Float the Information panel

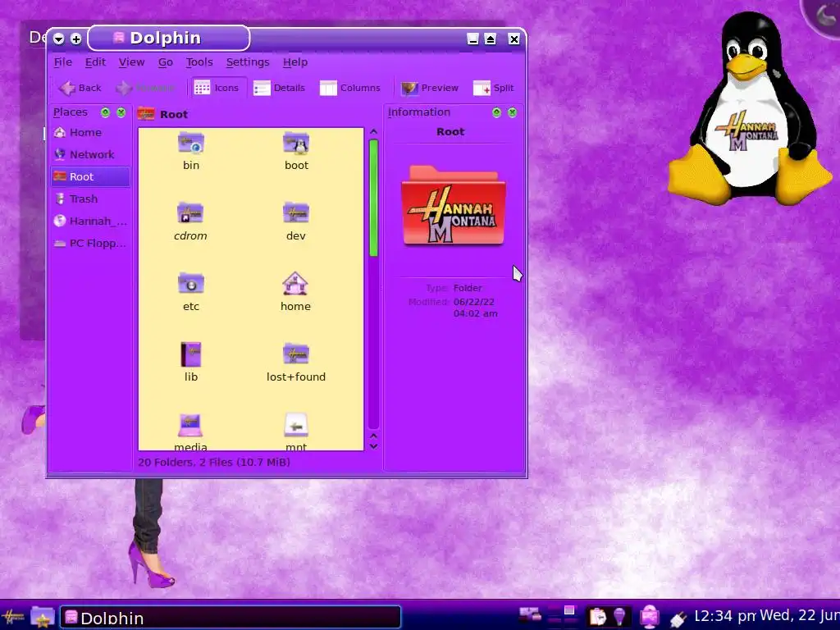point(496,112)
